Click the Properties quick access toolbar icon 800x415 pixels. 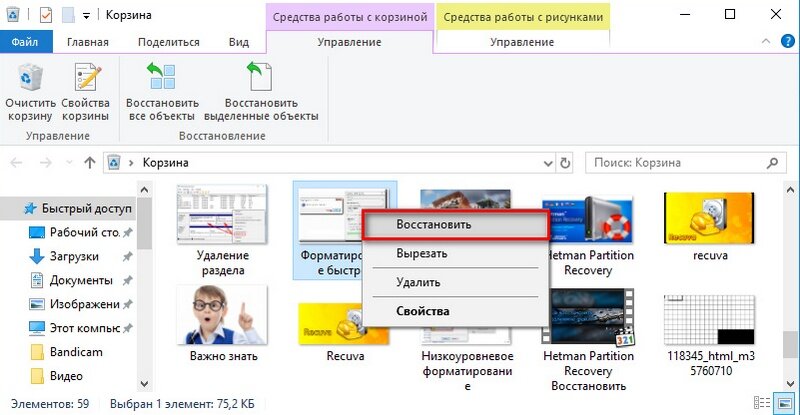click(x=45, y=15)
